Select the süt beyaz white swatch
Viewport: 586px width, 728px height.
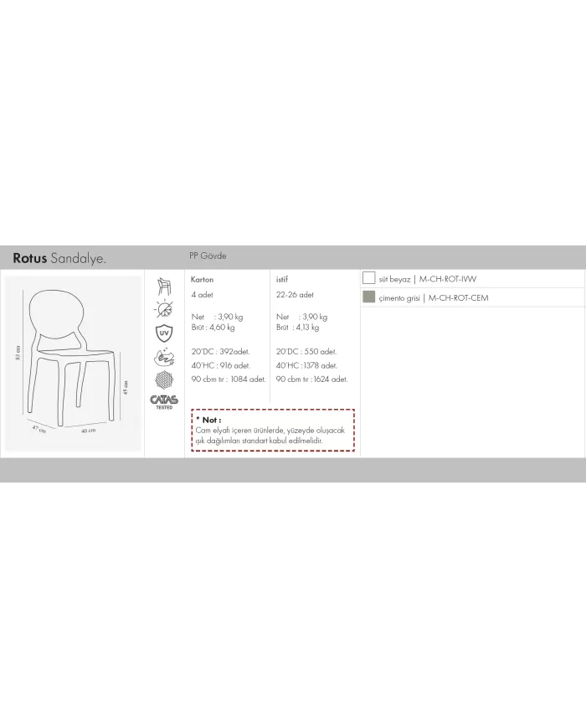pos(368,279)
